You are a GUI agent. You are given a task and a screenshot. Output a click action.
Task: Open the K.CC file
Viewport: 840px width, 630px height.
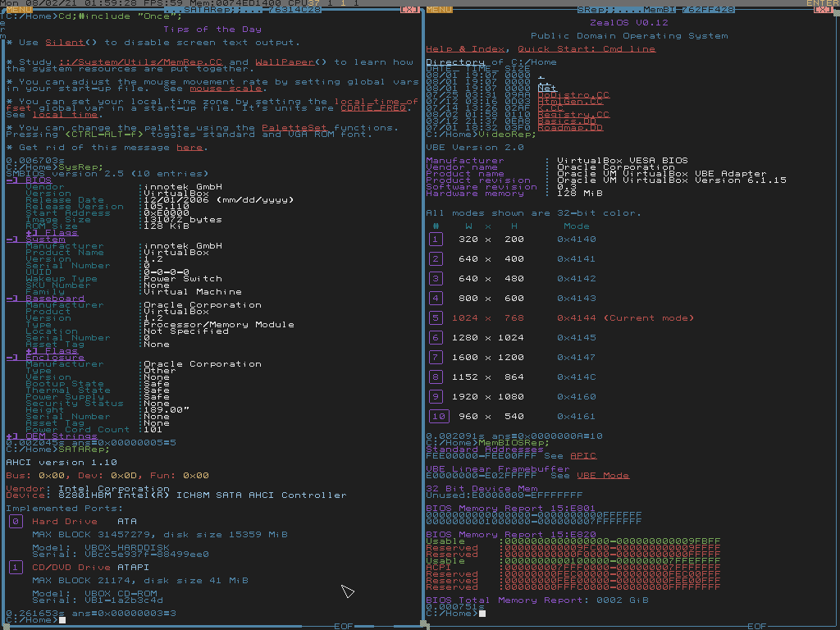tap(550, 107)
